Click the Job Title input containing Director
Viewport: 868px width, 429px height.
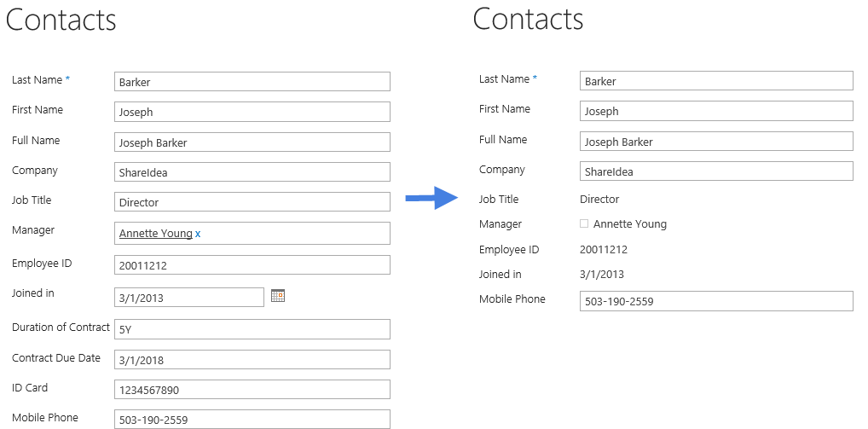coord(252,201)
